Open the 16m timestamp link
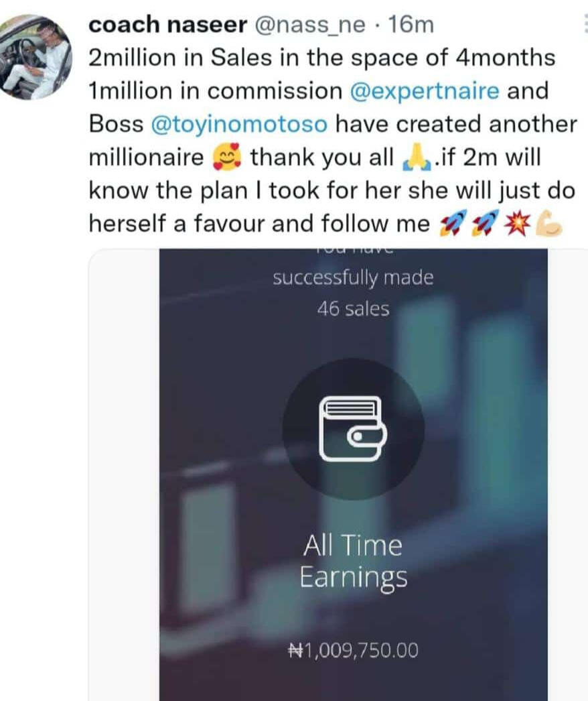 click(411, 25)
